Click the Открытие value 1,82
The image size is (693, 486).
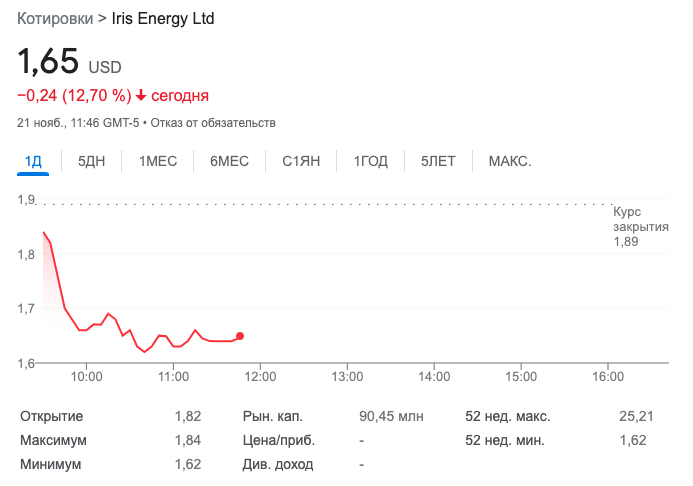pos(187,416)
